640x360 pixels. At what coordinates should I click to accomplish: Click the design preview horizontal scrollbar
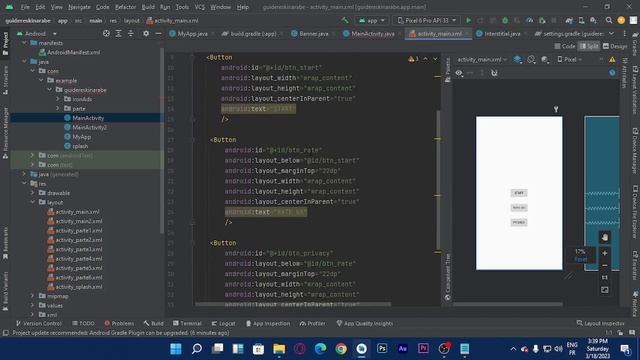508,304
